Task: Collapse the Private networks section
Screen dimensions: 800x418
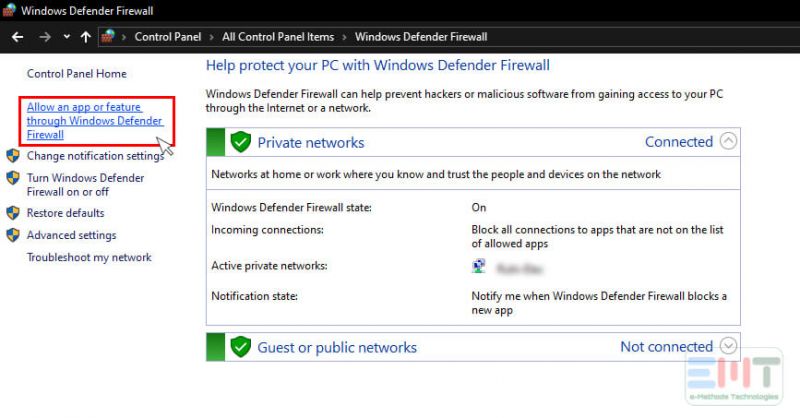Action: [728, 142]
